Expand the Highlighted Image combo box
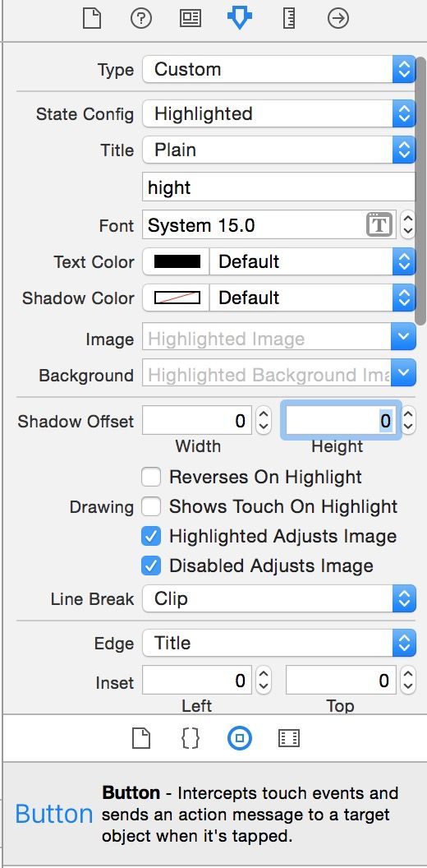This screenshot has width=427, height=868. click(x=403, y=338)
